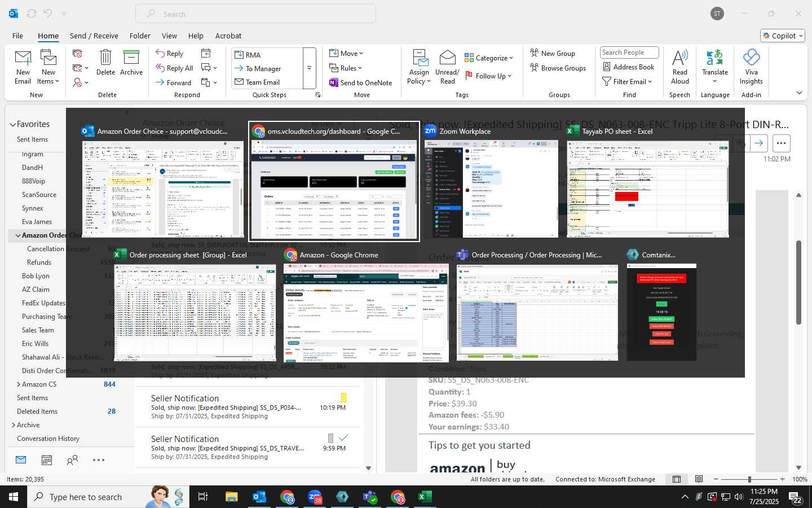812x508 pixels.
Task: Open the Filter Email dropdown
Action: [627, 82]
